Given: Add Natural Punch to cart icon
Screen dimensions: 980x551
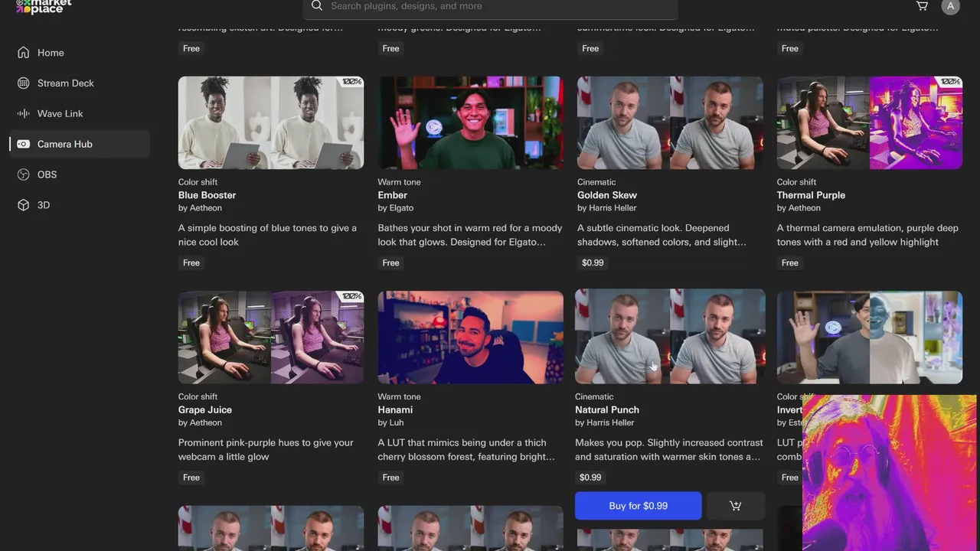Looking at the screenshot, I should tap(735, 506).
